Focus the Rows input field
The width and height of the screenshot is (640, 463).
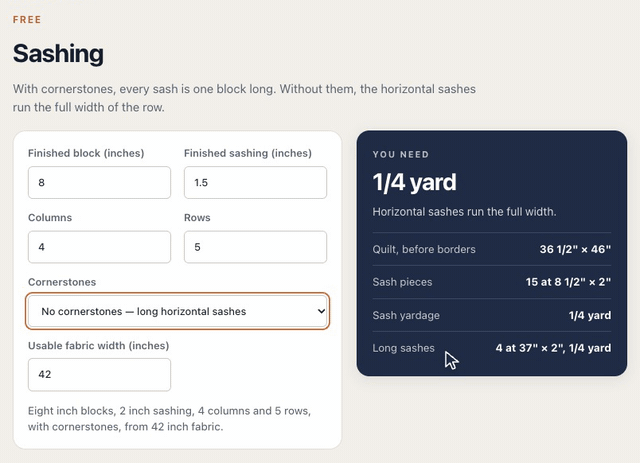tap(255, 247)
